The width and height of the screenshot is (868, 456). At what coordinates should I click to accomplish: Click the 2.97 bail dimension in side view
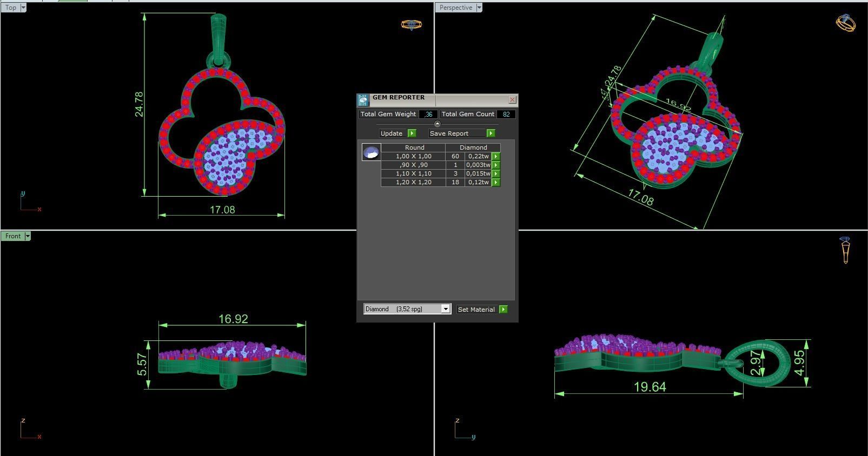(x=756, y=363)
